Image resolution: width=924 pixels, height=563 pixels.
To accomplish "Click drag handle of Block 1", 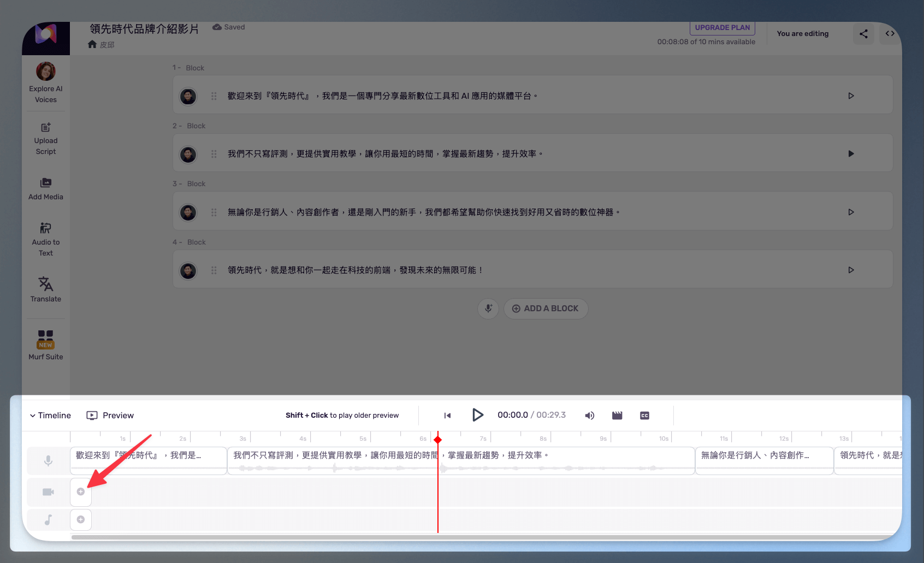I will click(x=214, y=96).
